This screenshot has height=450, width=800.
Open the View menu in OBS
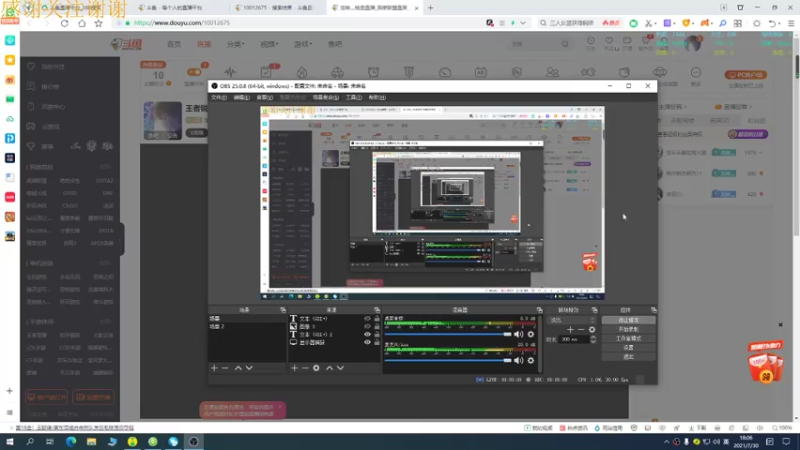(264, 97)
